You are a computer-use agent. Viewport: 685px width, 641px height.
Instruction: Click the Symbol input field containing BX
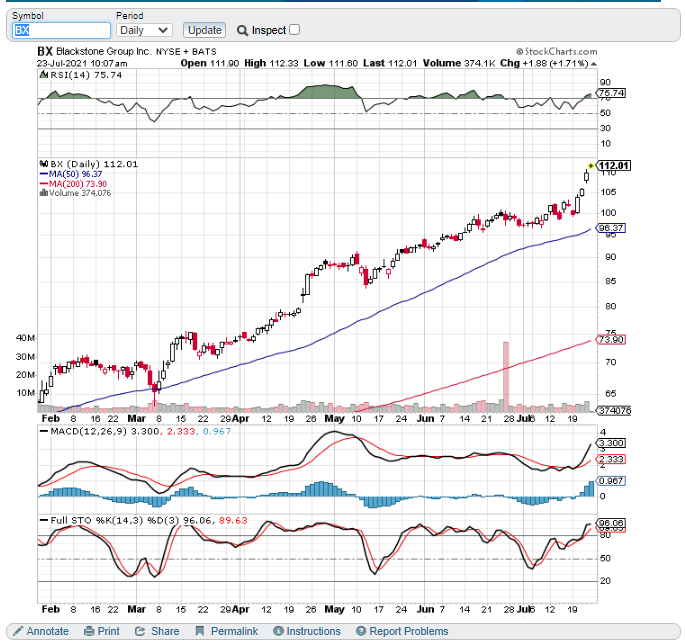point(61,30)
